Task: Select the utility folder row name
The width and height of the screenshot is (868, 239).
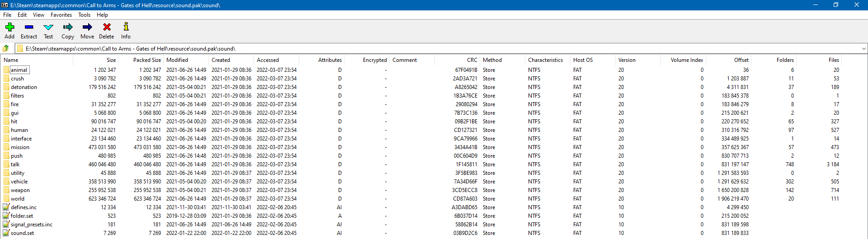Action: point(18,173)
